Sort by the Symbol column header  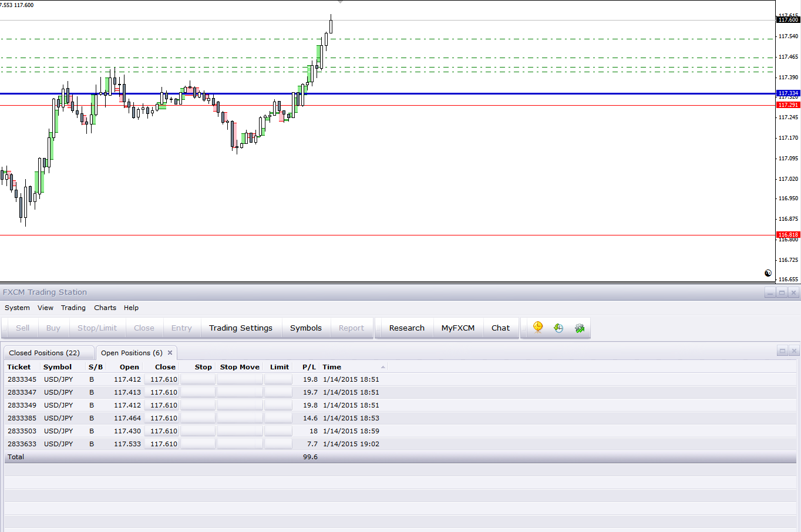click(x=58, y=367)
